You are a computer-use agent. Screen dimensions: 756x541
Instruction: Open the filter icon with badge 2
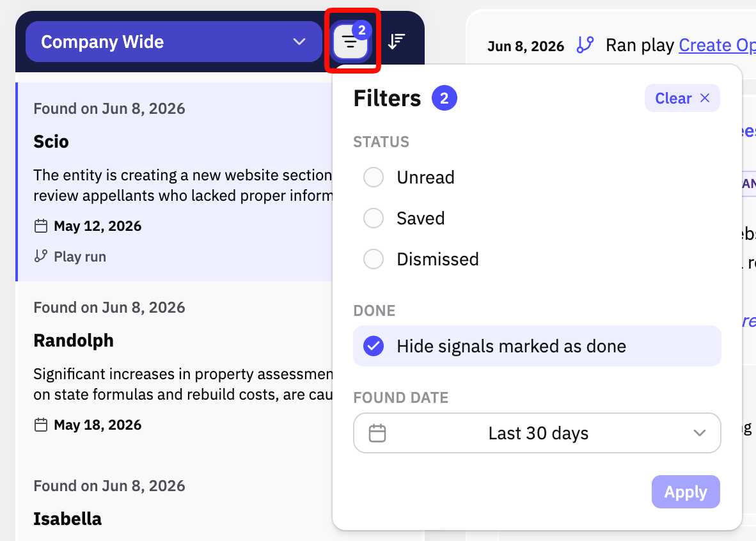tap(350, 42)
